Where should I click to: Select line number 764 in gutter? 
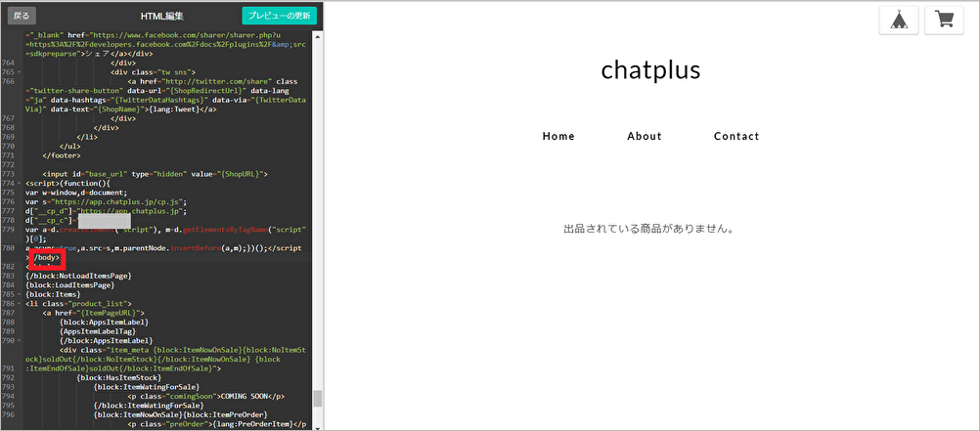pyautogui.click(x=9, y=64)
